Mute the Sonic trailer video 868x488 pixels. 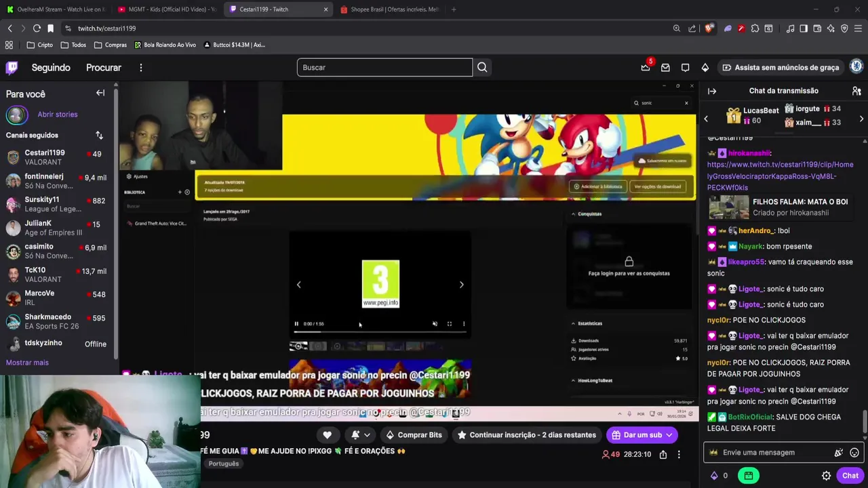435,324
